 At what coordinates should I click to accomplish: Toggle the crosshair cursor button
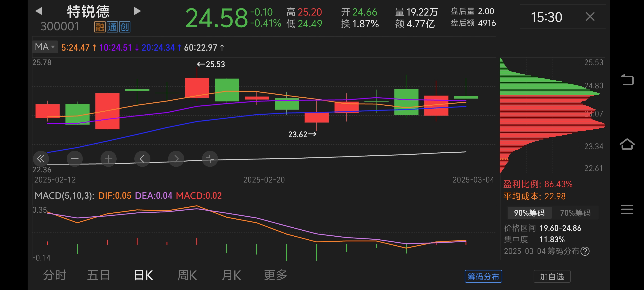tap(210, 159)
